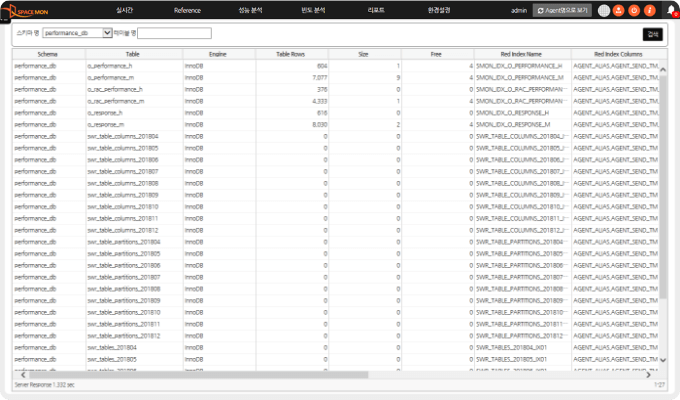Screen dimensions: 680x400
Task: Click Table Rows value 4,333
Action: (320, 101)
